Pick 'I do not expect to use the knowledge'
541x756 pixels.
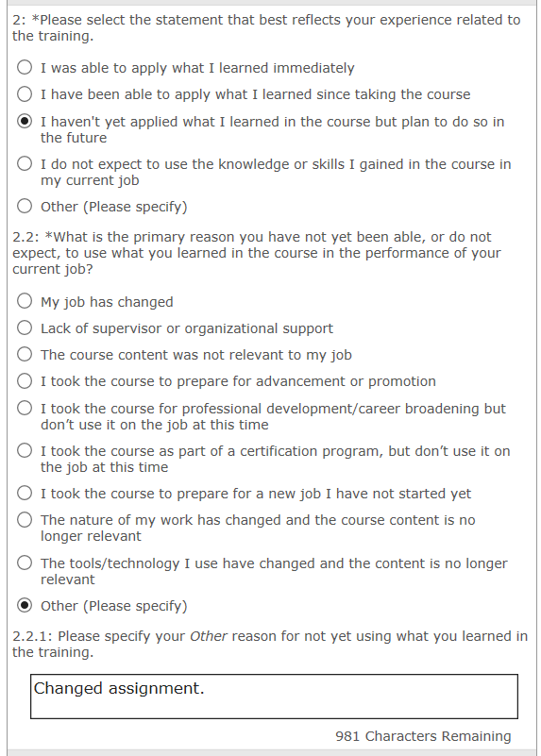coord(25,163)
